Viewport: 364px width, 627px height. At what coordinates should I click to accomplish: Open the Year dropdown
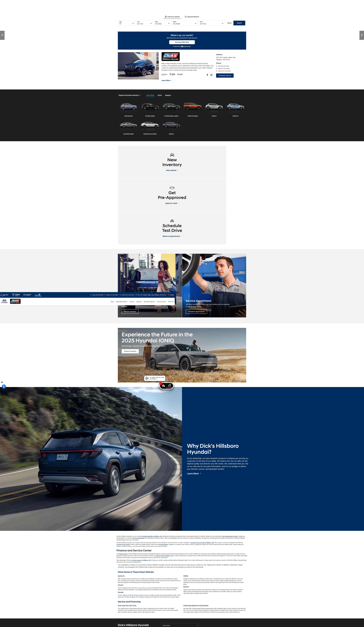[x=144, y=23]
